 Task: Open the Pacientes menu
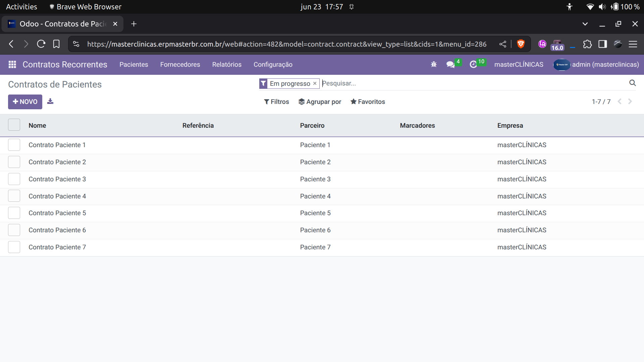pyautogui.click(x=133, y=64)
